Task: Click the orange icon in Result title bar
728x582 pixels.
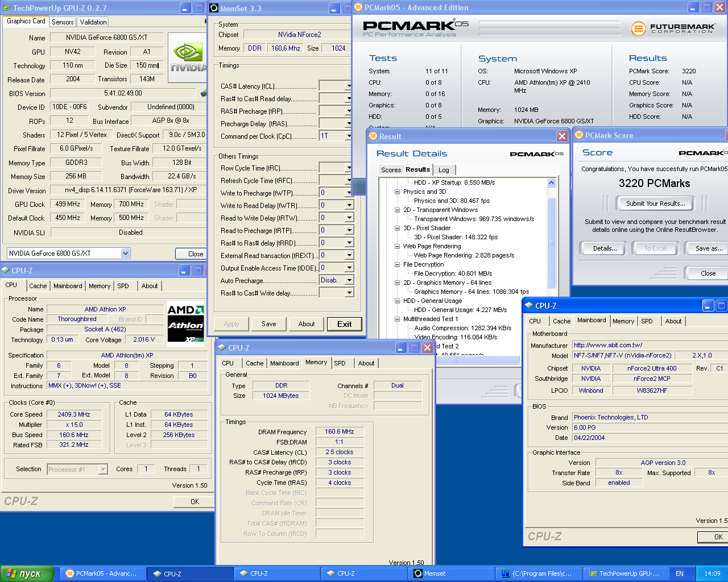Action: 373,136
